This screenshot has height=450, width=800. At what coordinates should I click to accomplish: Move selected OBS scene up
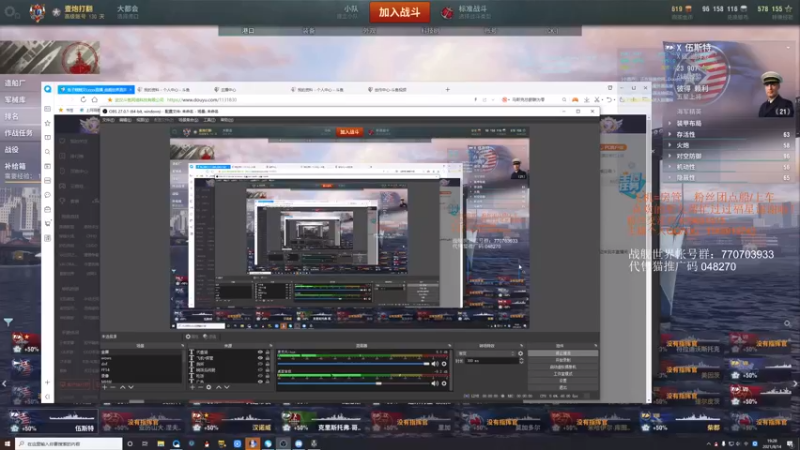122,387
